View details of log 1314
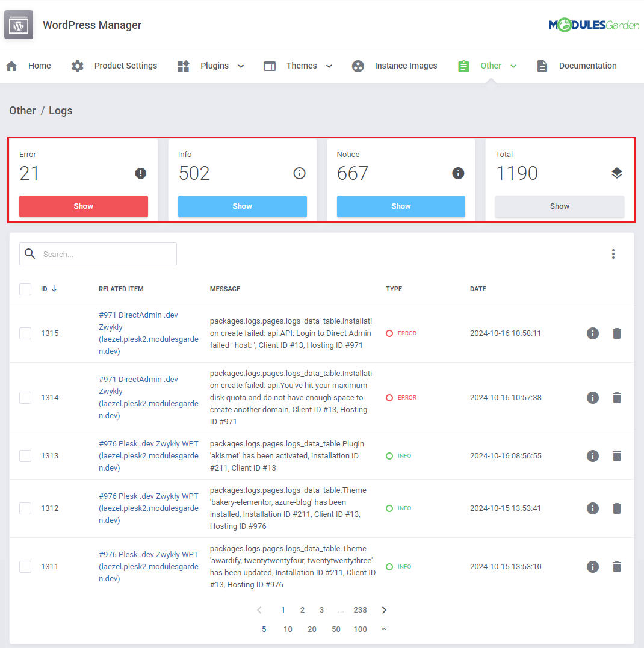 tap(593, 398)
